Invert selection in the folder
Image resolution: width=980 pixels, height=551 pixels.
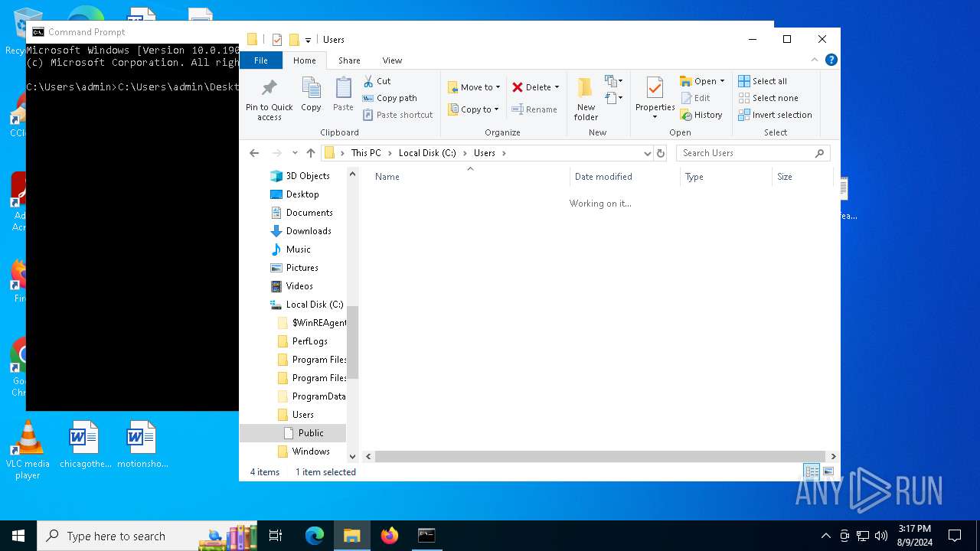pos(775,115)
